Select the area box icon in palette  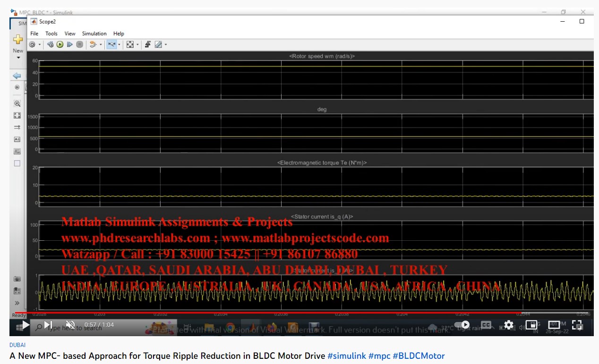click(17, 163)
